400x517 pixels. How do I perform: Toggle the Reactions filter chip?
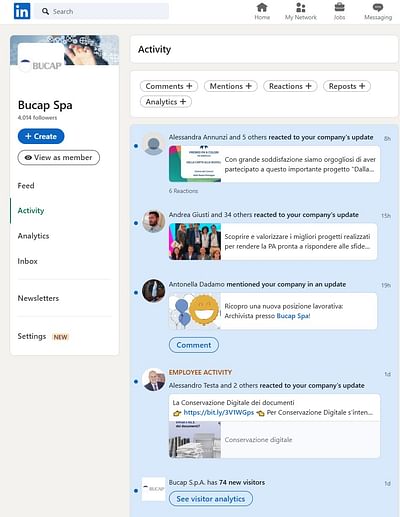click(x=290, y=86)
